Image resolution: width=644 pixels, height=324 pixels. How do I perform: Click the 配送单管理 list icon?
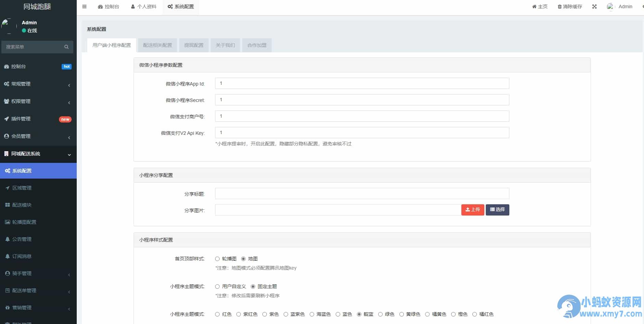[x=8, y=290]
